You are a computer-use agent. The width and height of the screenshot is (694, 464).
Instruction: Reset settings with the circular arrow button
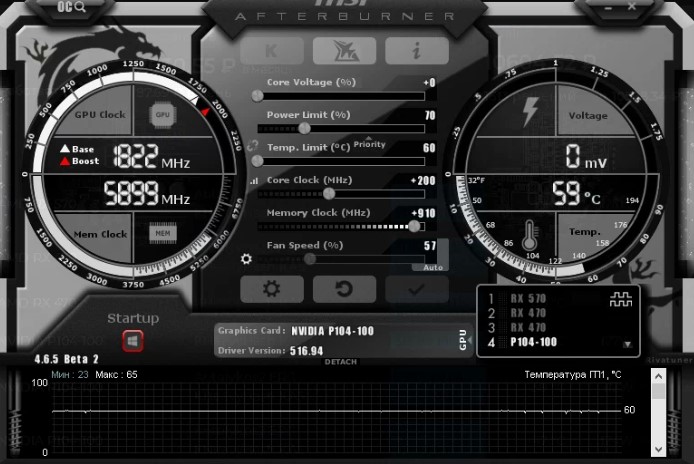344,289
